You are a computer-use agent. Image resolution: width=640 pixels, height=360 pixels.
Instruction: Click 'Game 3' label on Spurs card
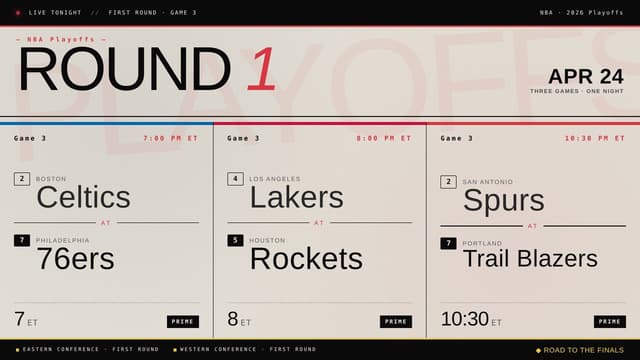(457, 138)
